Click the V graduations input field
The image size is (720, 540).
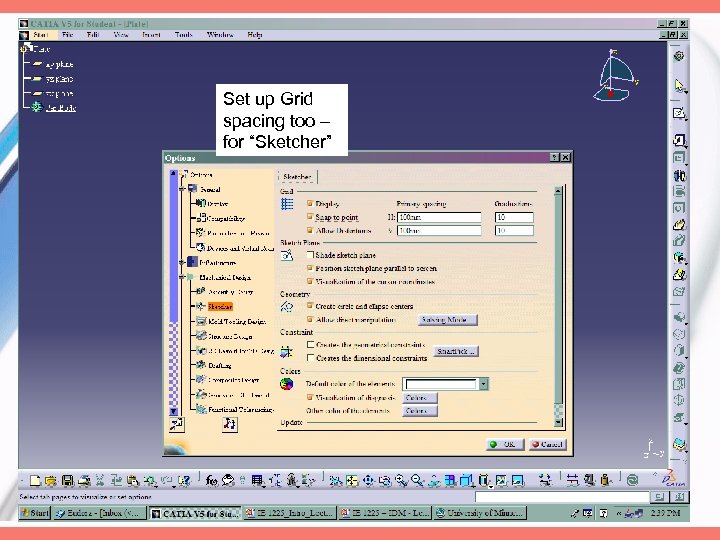point(514,231)
